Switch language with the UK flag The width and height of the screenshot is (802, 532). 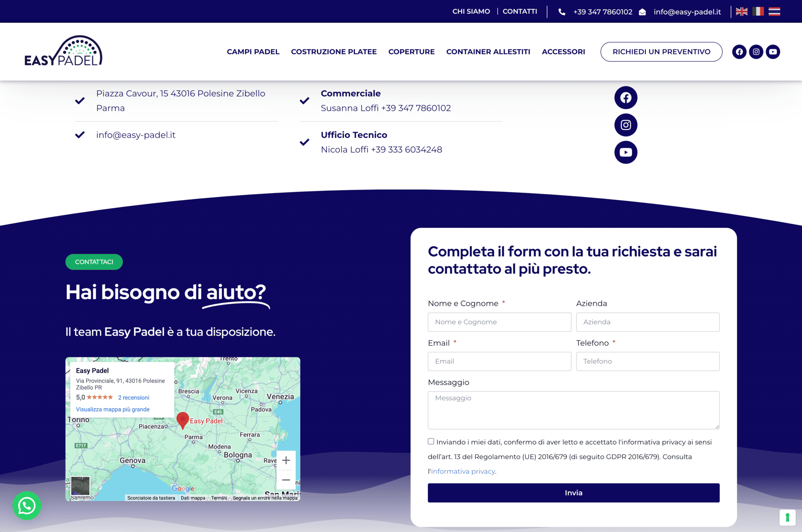point(741,11)
